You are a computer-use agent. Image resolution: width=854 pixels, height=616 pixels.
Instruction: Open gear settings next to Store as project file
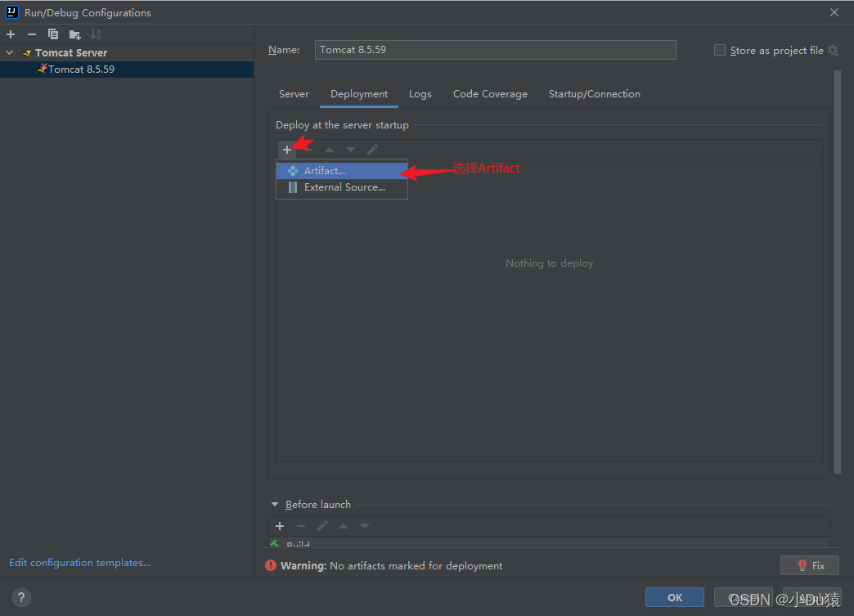click(833, 50)
